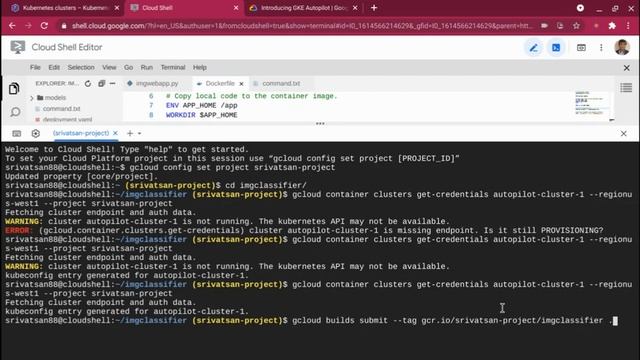Image resolution: width=640 pixels, height=360 pixels.
Task: Click the panel resize ellipsis handle
Action: pos(320,123)
